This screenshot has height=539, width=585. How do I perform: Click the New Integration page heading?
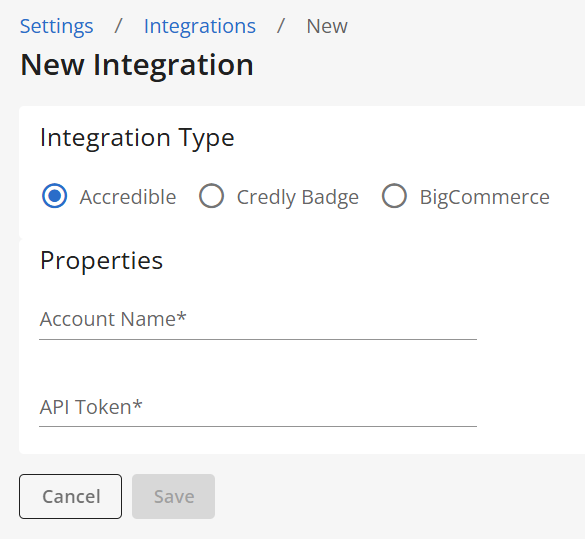click(137, 65)
